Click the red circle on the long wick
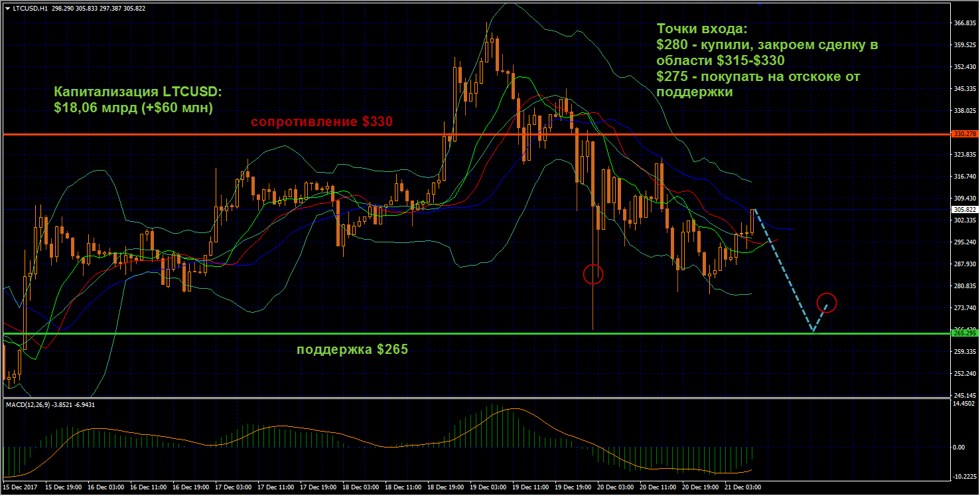 click(x=593, y=274)
